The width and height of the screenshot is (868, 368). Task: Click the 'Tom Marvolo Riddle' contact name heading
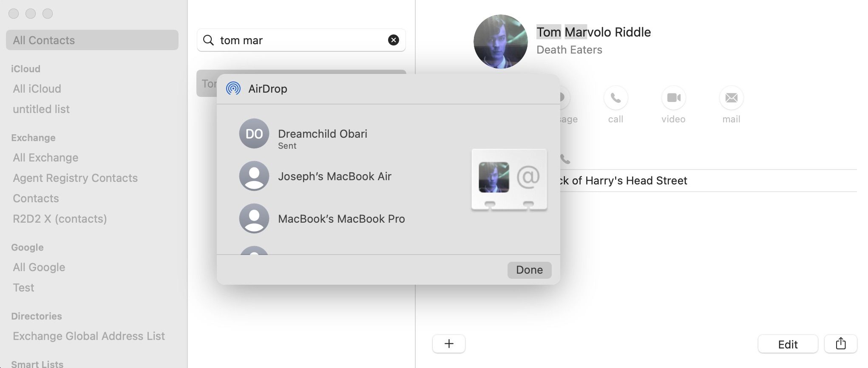(593, 32)
